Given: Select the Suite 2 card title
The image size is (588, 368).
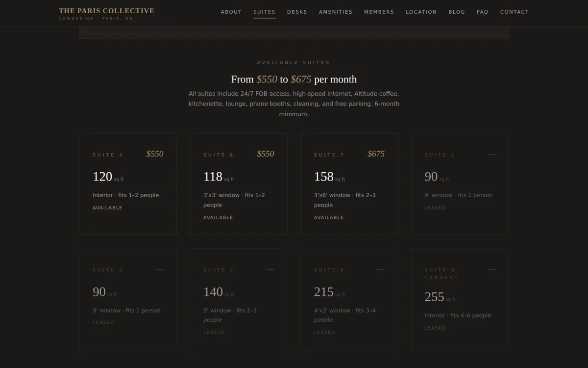Looking at the screenshot, I should 108,270.
